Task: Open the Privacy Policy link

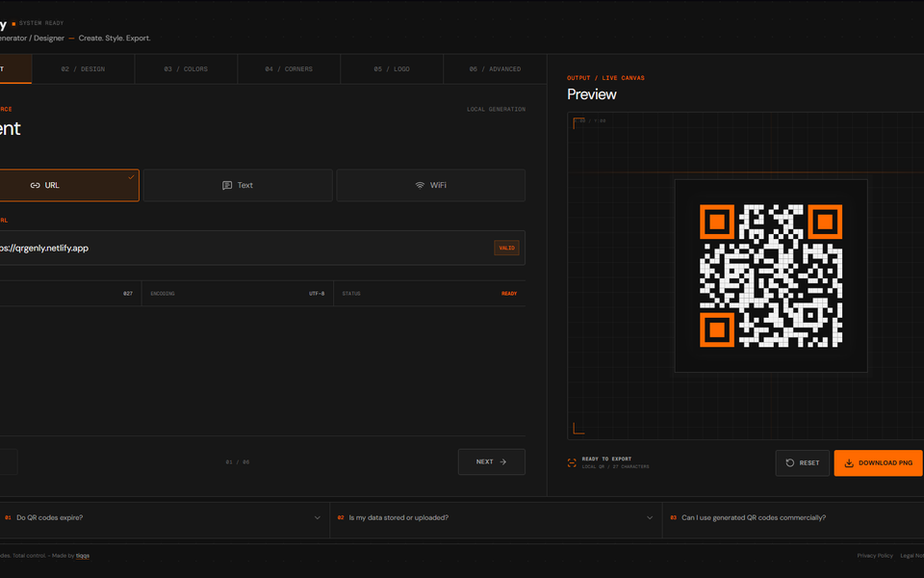Action: tap(875, 556)
